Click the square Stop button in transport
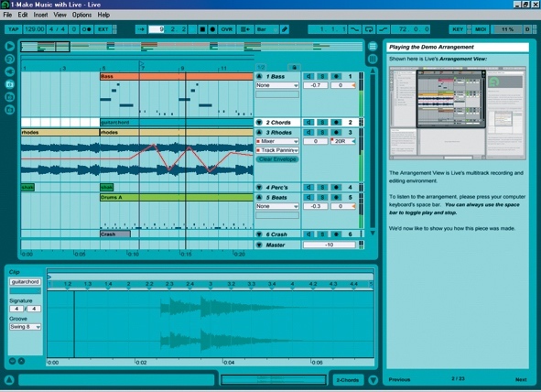The width and height of the screenshot is (541, 392). [x=202, y=29]
